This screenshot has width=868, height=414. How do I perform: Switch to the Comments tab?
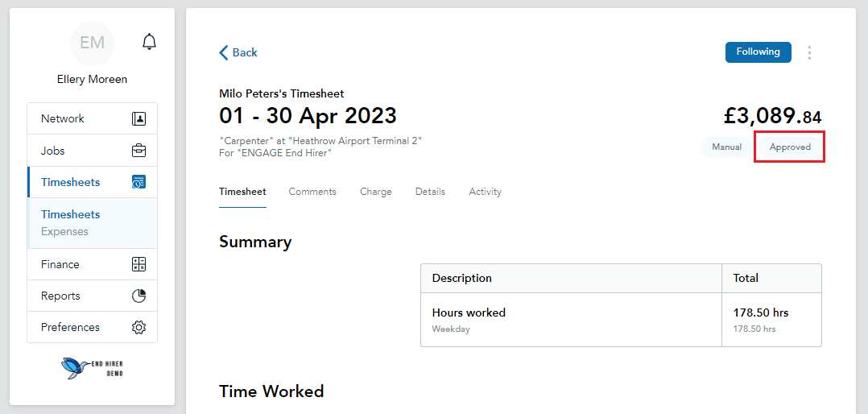pos(312,192)
